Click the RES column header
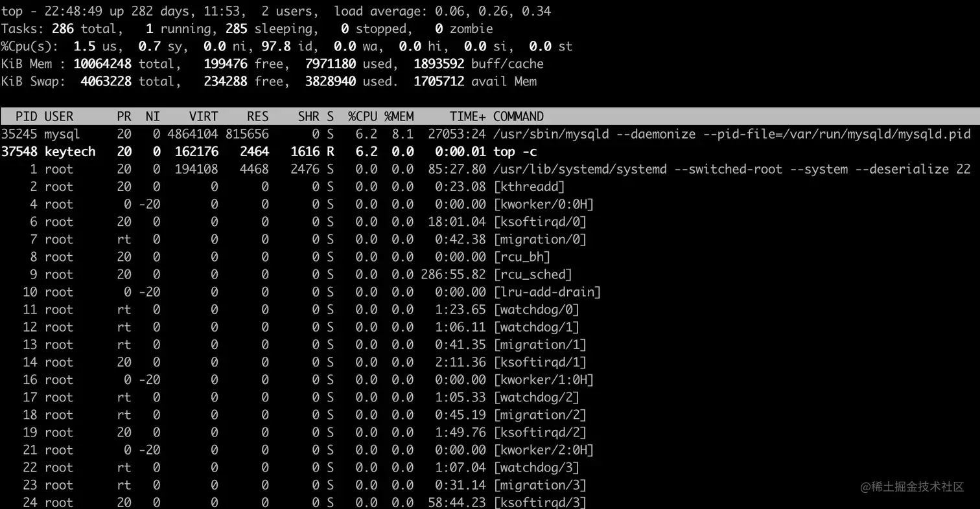 tap(258, 117)
